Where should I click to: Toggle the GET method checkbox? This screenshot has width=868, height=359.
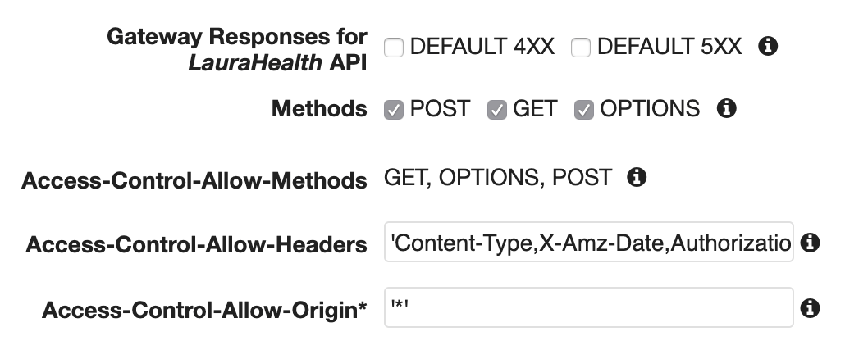point(497,109)
